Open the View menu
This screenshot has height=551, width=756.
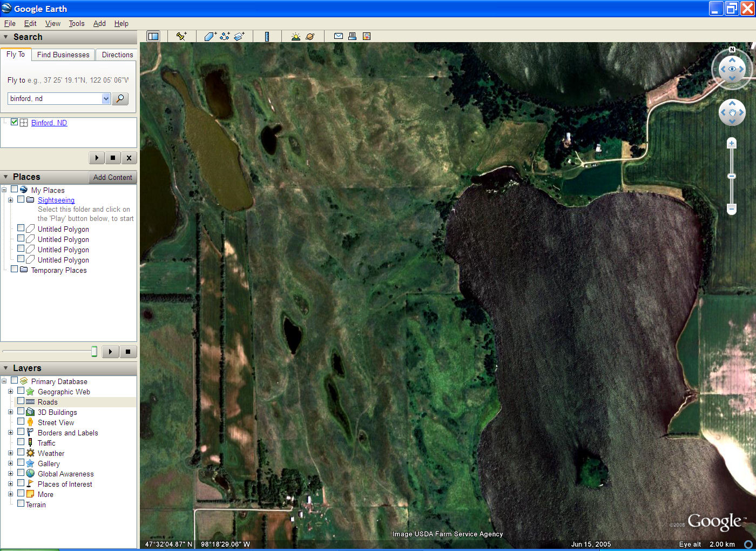tap(53, 23)
